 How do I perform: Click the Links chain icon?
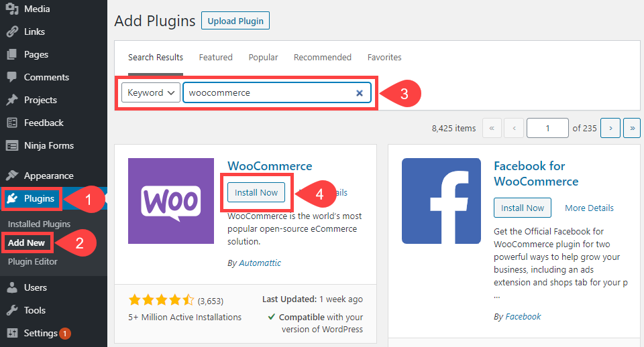coord(12,31)
